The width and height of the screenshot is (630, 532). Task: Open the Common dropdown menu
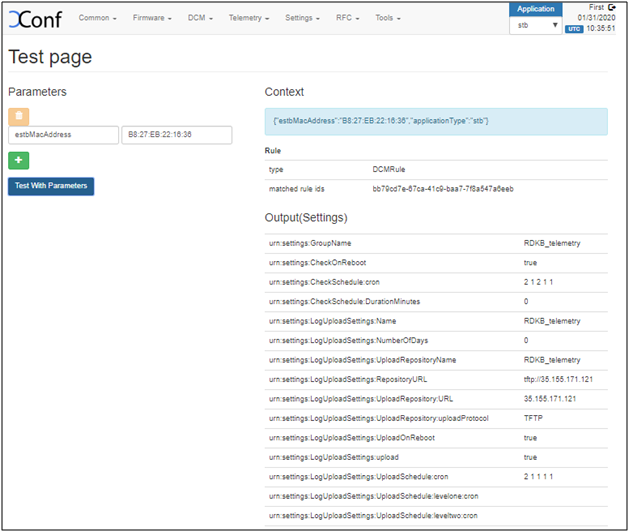tap(97, 18)
